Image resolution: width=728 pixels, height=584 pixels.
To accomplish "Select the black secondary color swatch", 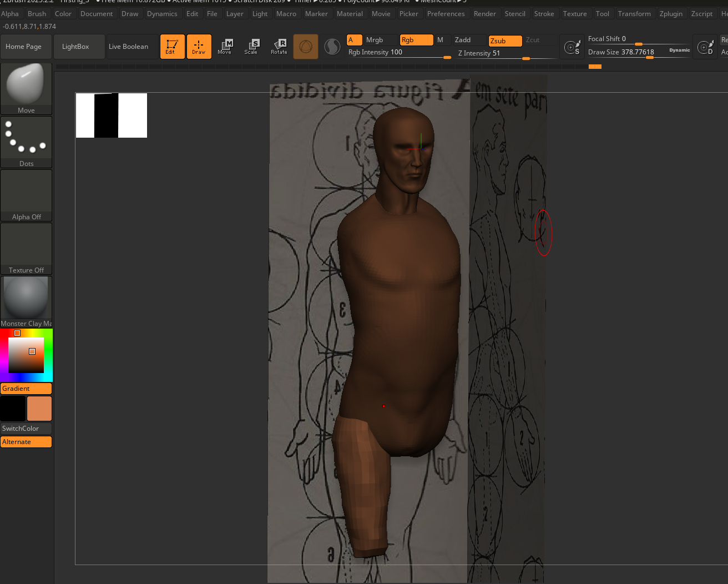I will coord(13,409).
